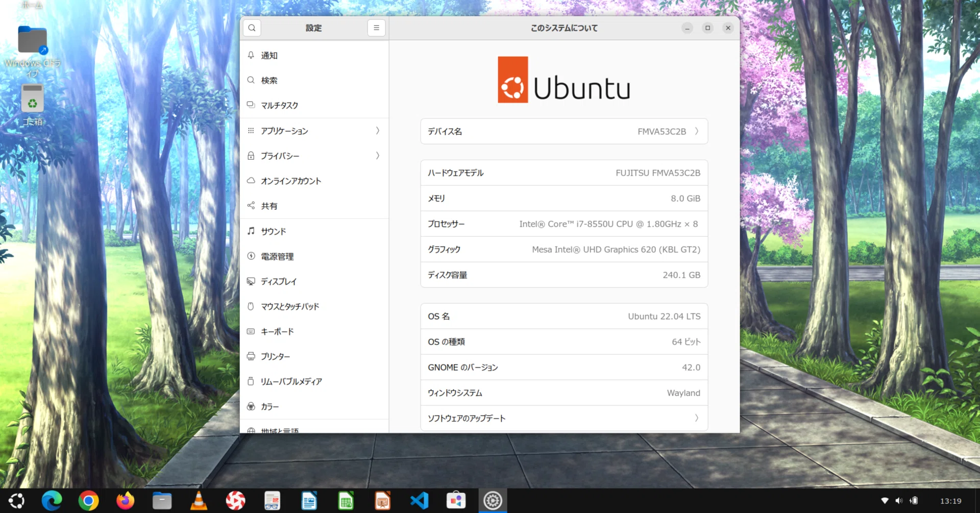This screenshot has width=980, height=513.
Task: Click the 8.0 GiB memory value
Action: [685, 199]
